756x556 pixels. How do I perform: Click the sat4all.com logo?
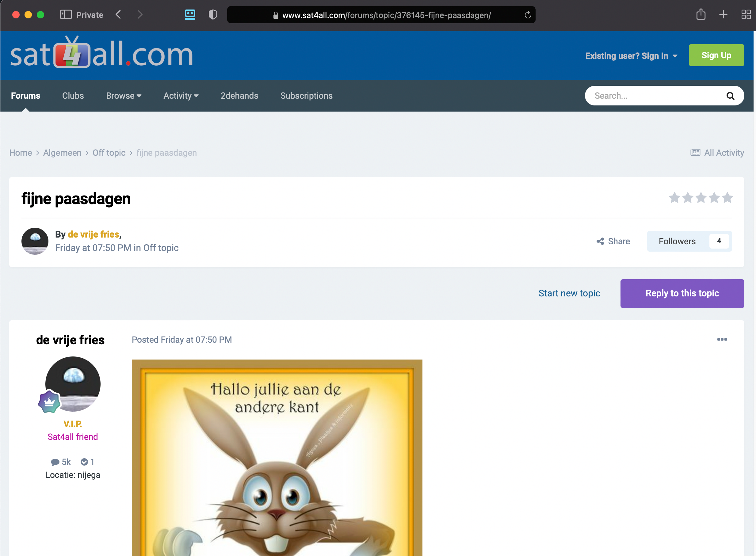click(x=102, y=53)
